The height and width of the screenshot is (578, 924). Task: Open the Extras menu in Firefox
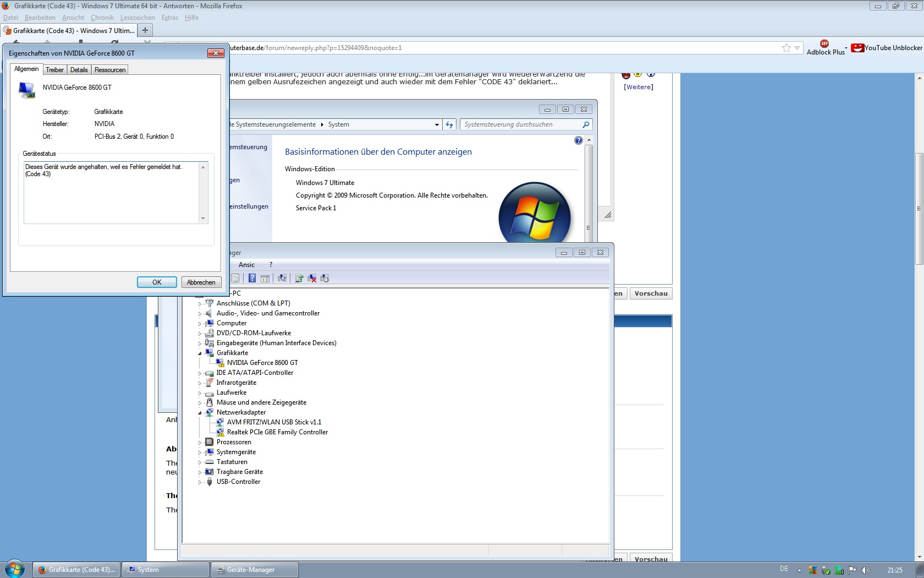coord(169,18)
